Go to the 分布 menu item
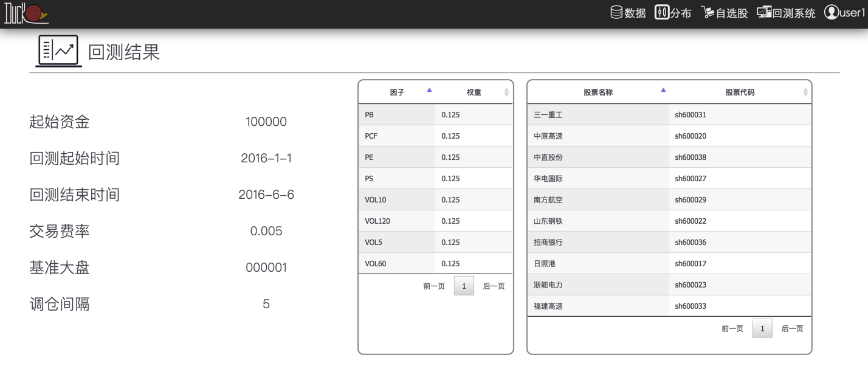This screenshot has height=366, width=868. (681, 13)
